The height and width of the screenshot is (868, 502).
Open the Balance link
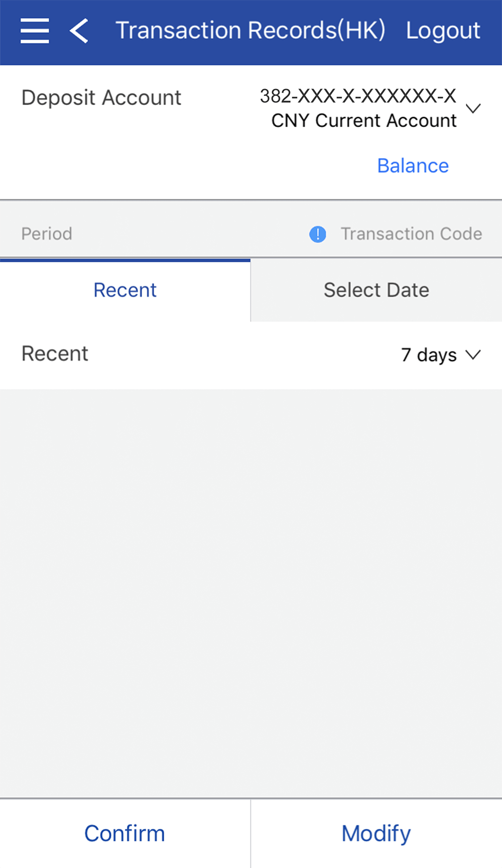click(x=413, y=166)
